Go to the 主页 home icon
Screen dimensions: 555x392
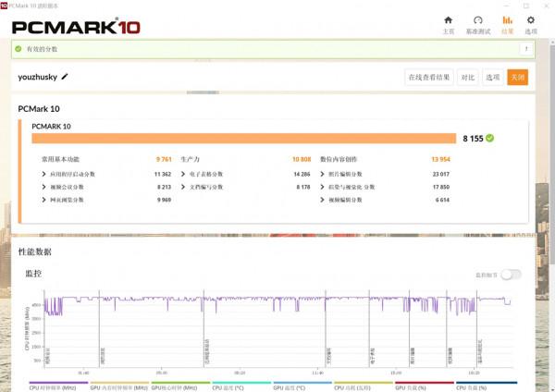[x=449, y=20]
